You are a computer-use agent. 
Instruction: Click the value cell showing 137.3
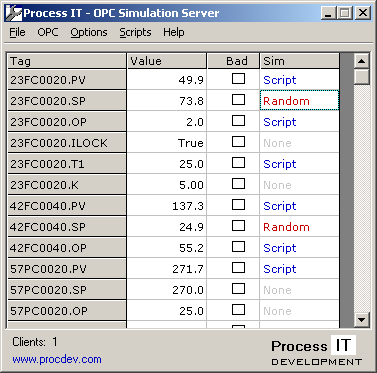click(x=167, y=205)
